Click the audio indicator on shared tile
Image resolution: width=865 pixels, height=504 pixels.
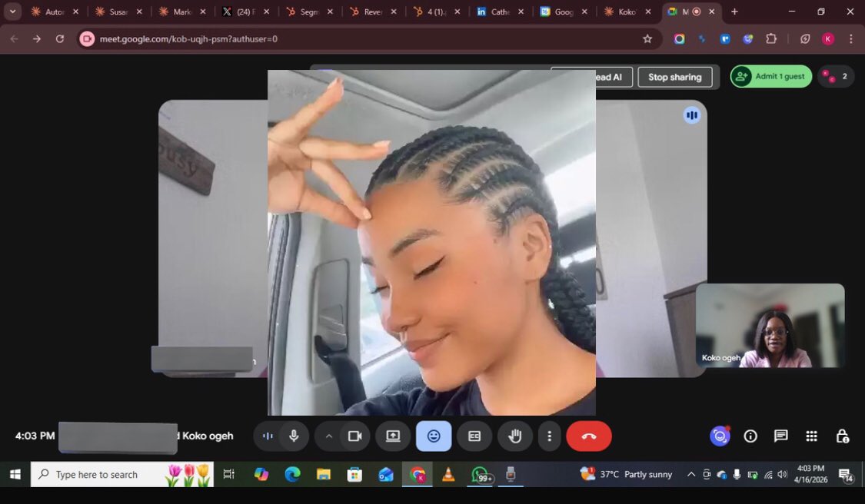692,115
